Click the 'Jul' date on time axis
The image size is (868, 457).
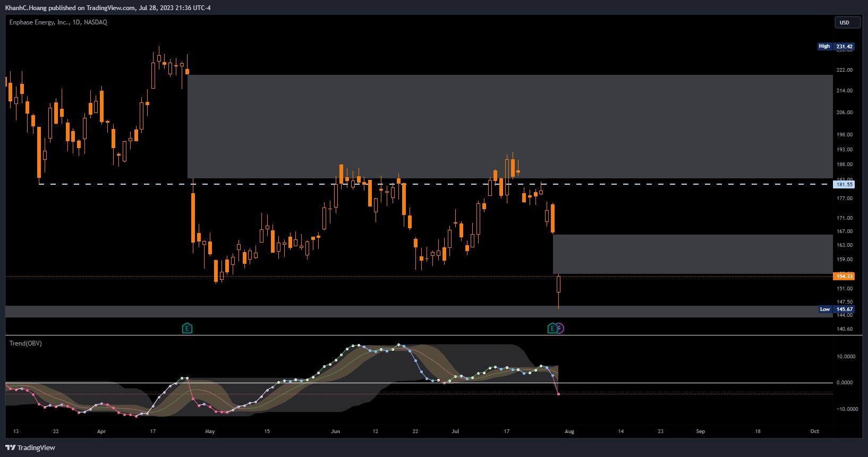455,432
